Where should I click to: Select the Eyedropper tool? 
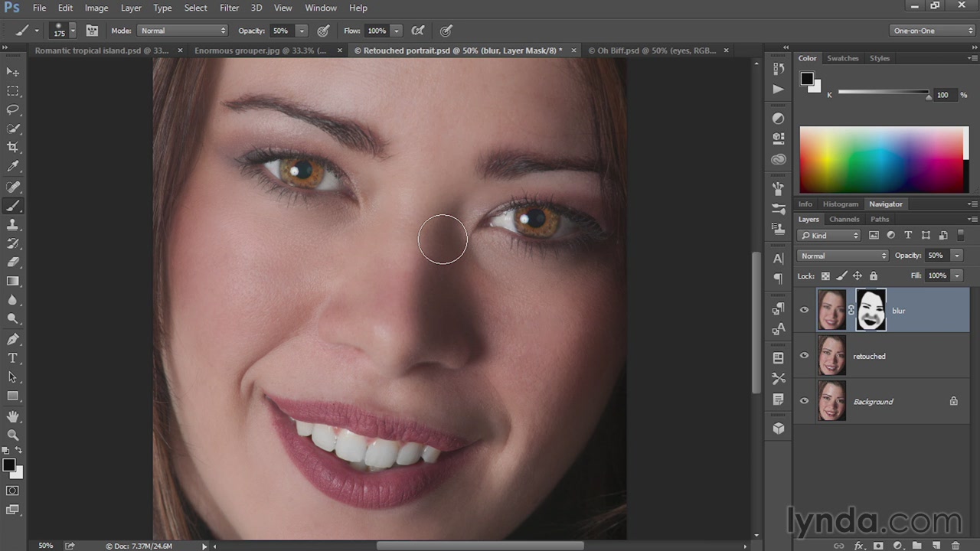[13, 166]
